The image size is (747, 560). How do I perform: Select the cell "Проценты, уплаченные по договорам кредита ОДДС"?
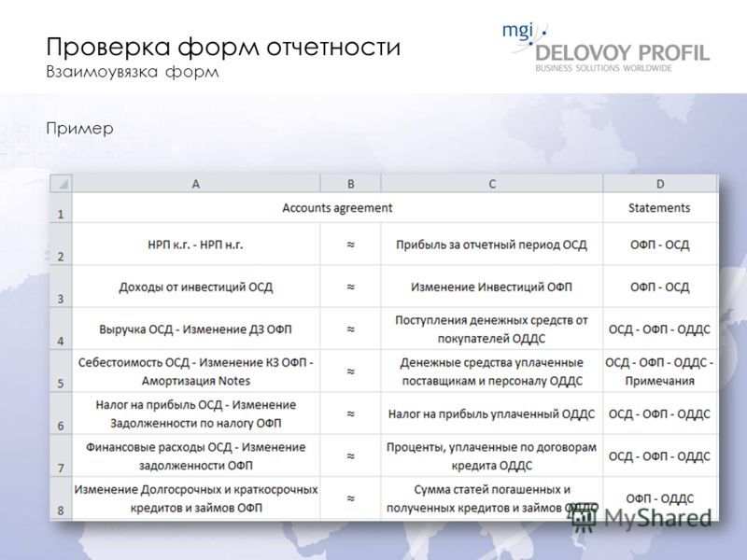492,456
